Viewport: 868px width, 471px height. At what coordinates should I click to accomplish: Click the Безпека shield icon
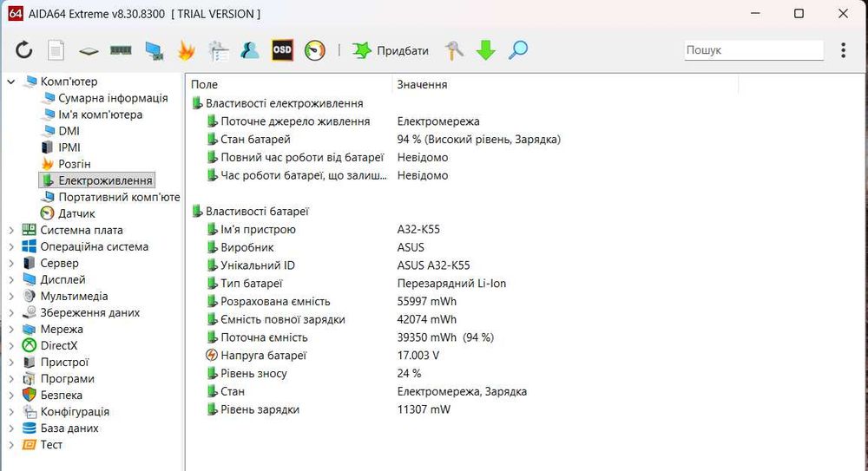[30, 396]
